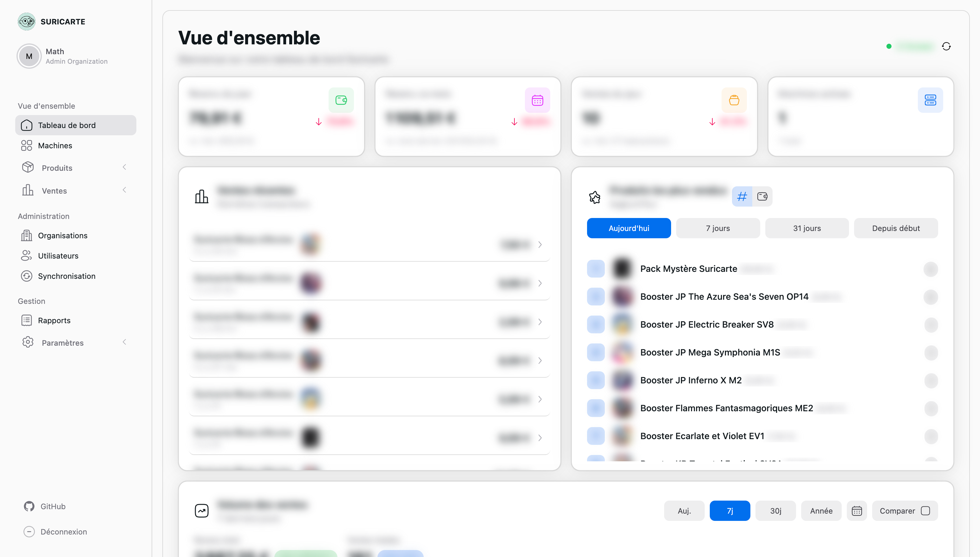Image resolution: width=980 pixels, height=557 pixels.
Task: Enable the Comparer checkbox
Action: pyautogui.click(x=925, y=511)
